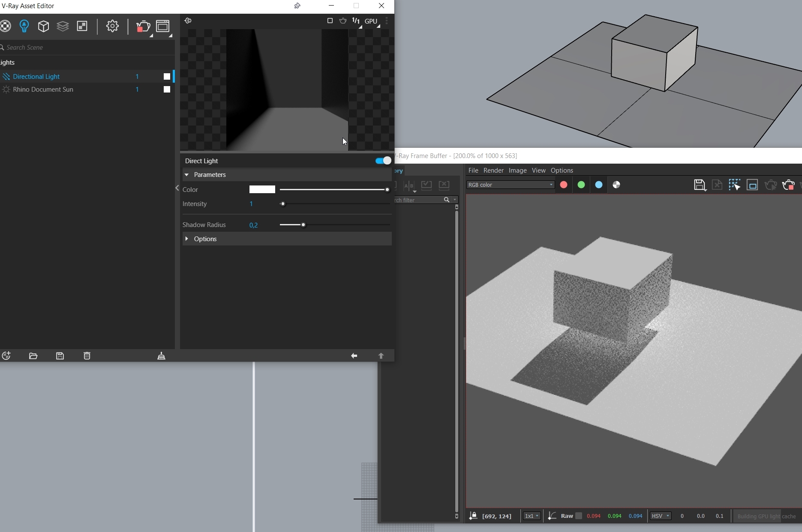Click the preview scene selector icon above swatch
Image resolution: width=802 pixels, height=532 pixels.
[188, 21]
